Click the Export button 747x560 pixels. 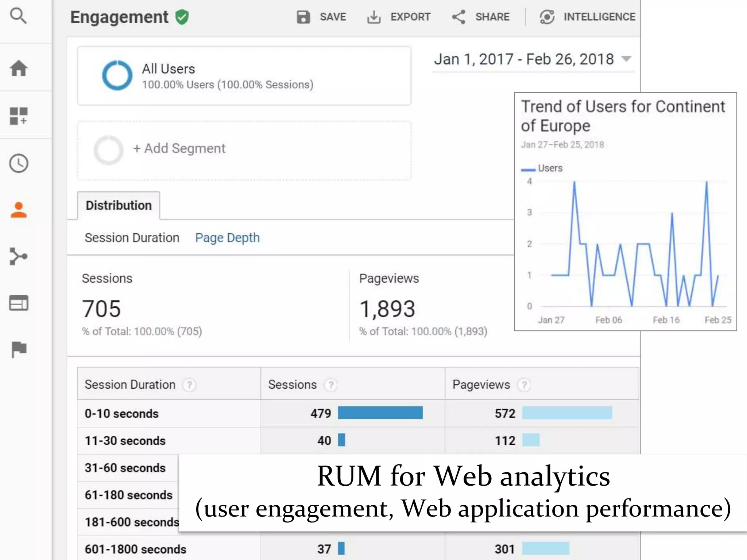(399, 17)
